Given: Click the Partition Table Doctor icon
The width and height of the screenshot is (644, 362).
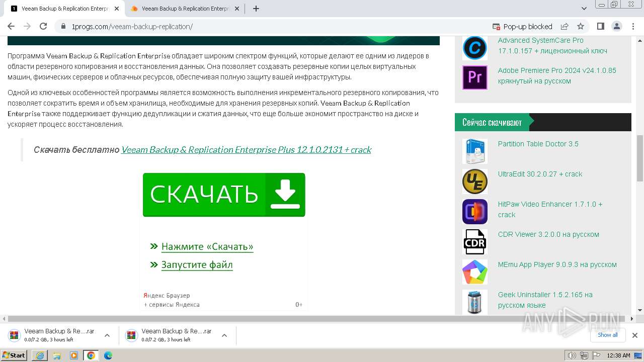Looking at the screenshot, I should click(x=474, y=151).
